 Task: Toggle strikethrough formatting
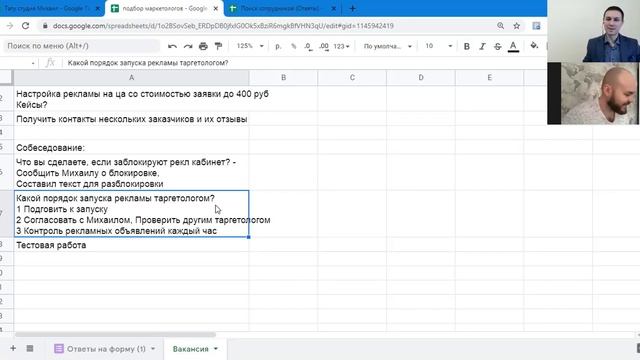pyautogui.click(x=498, y=46)
